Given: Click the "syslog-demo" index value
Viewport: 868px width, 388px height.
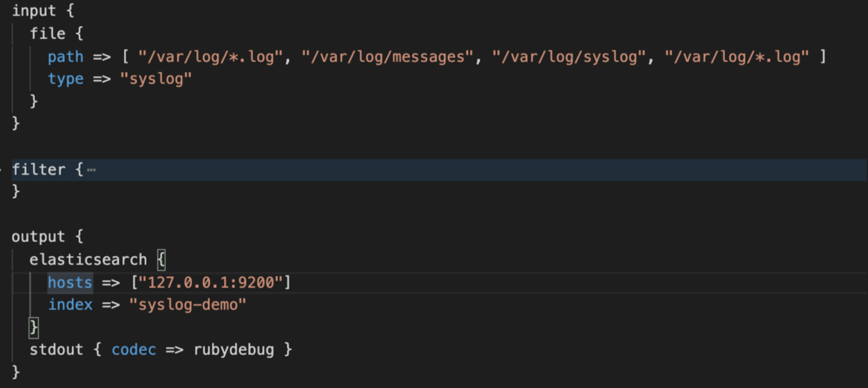Looking at the screenshot, I should pyautogui.click(x=187, y=305).
